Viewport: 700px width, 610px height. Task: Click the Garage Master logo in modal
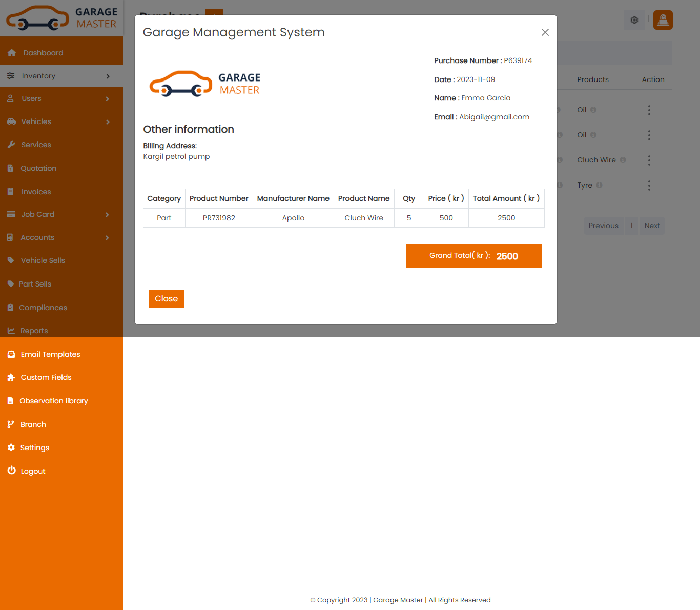tap(204, 84)
